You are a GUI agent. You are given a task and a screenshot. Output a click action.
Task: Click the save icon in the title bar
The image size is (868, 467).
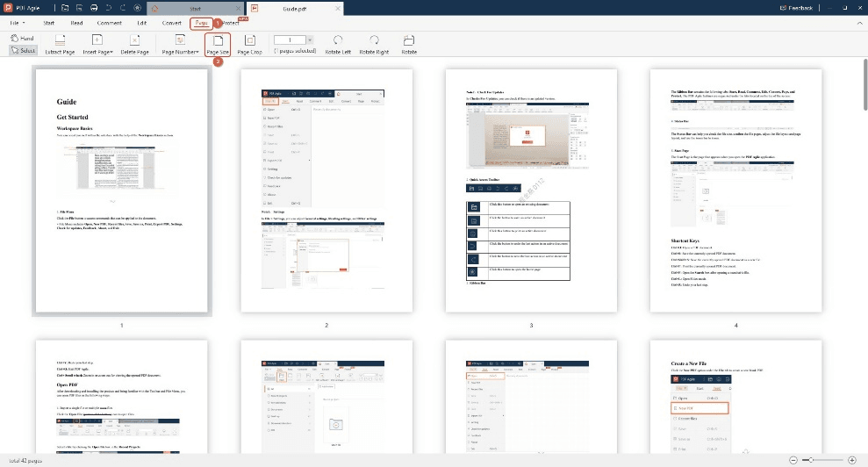pyautogui.click(x=80, y=8)
